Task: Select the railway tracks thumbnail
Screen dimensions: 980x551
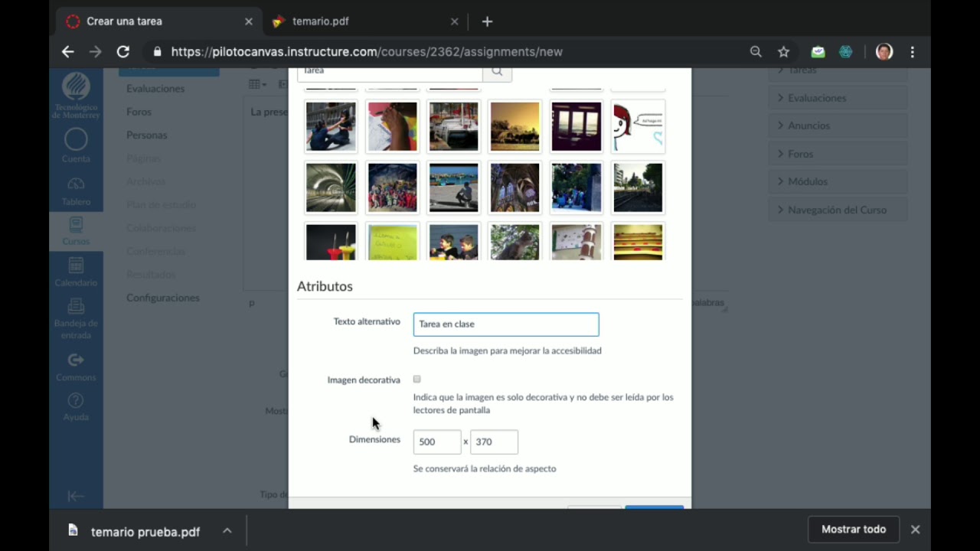Action: pos(638,187)
